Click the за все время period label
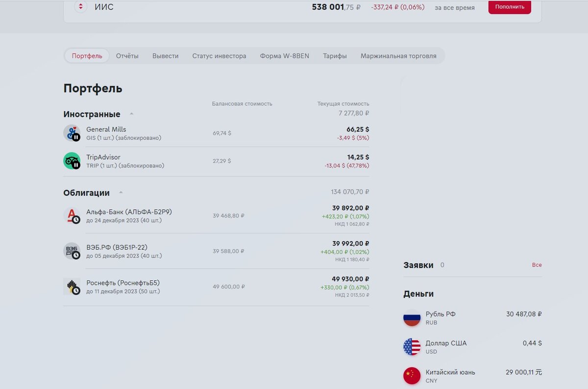 coord(455,8)
